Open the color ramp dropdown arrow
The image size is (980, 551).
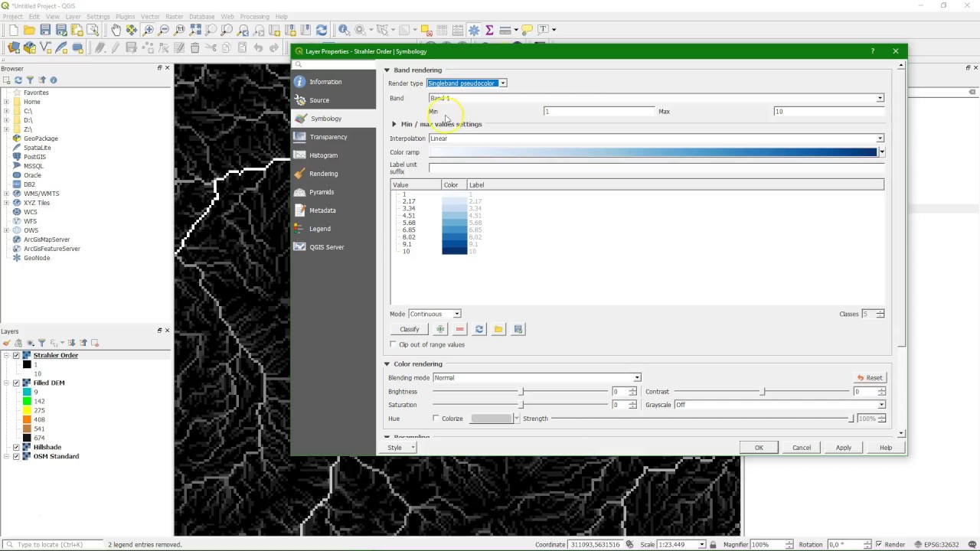[881, 152]
